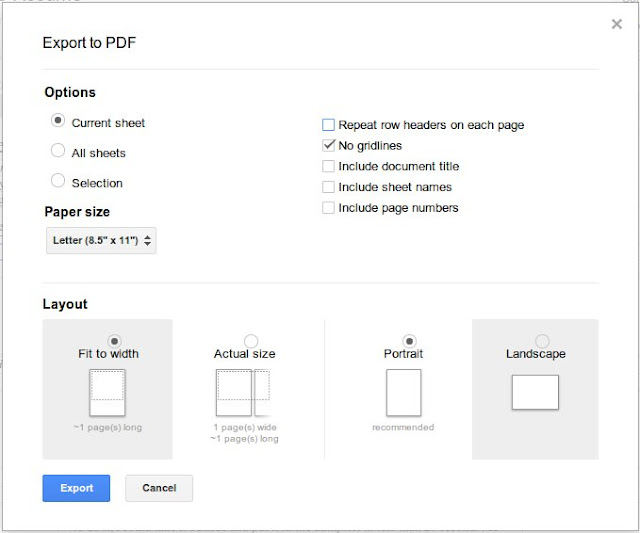The height and width of the screenshot is (533, 640).
Task: Close the Export to PDF dialog
Action: click(617, 24)
